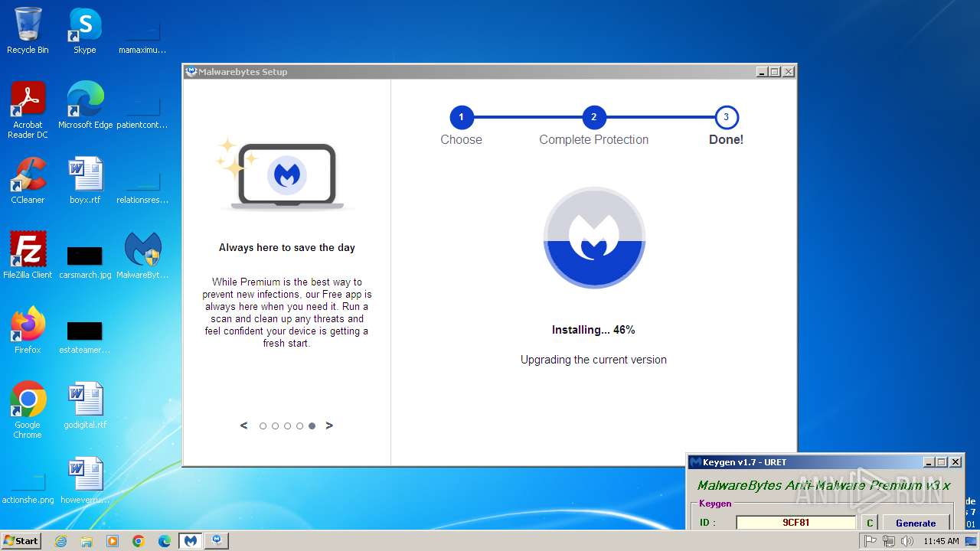Launch Chrome from the taskbar
Image resolution: width=980 pixels, height=551 pixels.
139,541
